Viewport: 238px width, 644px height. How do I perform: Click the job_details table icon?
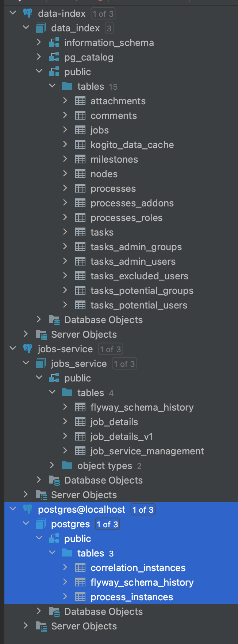(x=80, y=422)
